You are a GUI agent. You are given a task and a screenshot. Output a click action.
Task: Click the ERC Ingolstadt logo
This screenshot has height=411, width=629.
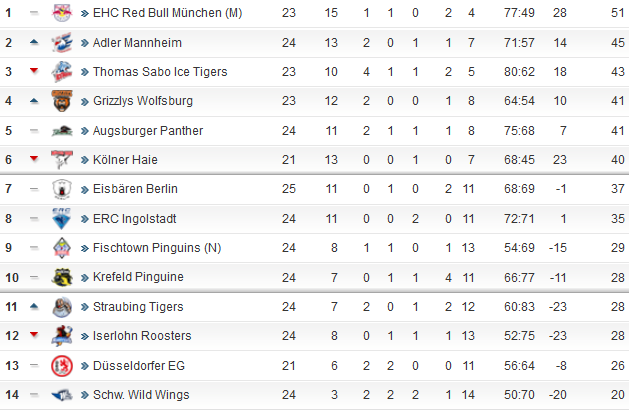coord(62,219)
